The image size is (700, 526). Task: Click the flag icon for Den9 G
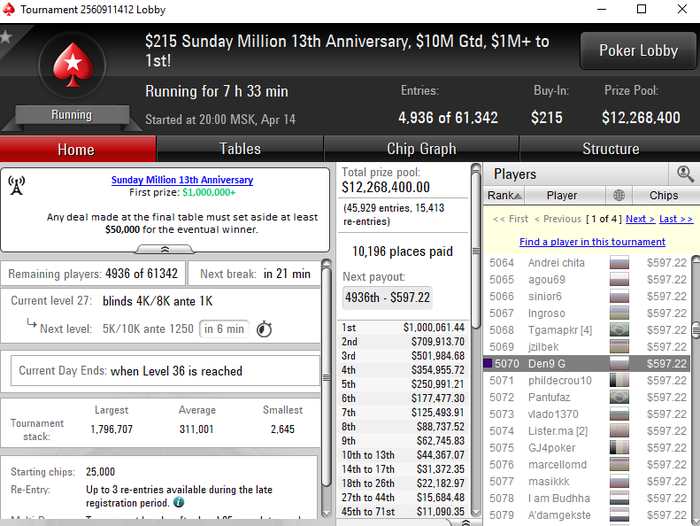[619, 363]
